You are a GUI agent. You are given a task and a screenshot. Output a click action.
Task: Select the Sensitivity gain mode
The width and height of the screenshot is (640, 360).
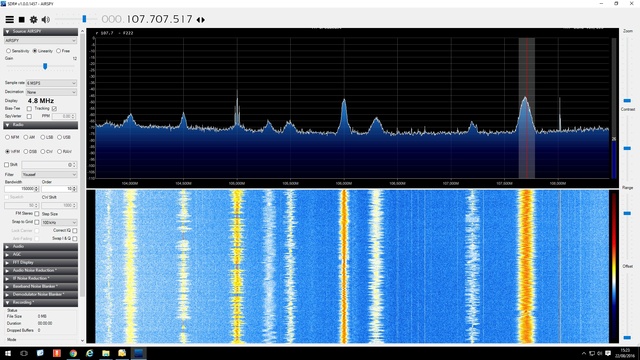8,51
